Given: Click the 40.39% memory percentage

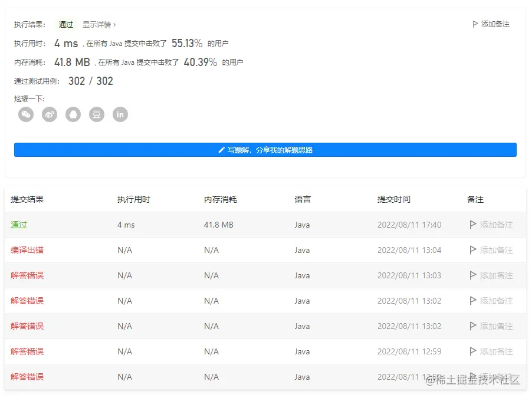Looking at the screenshot, I should coord(200,62).
